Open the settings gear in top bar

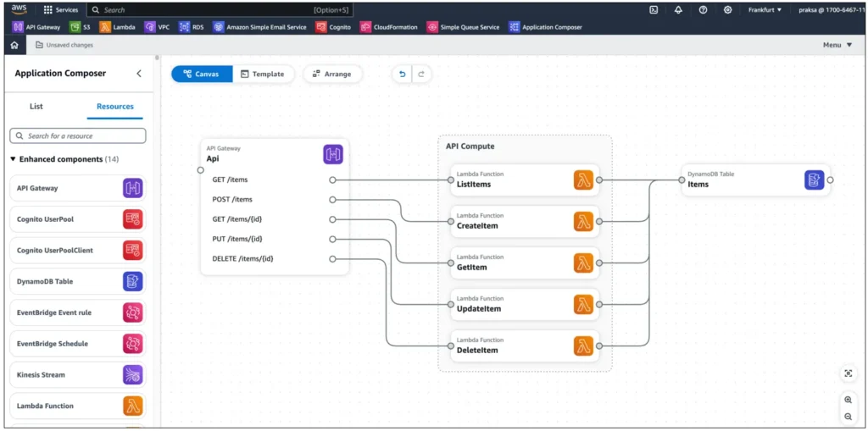coord(728,10)
